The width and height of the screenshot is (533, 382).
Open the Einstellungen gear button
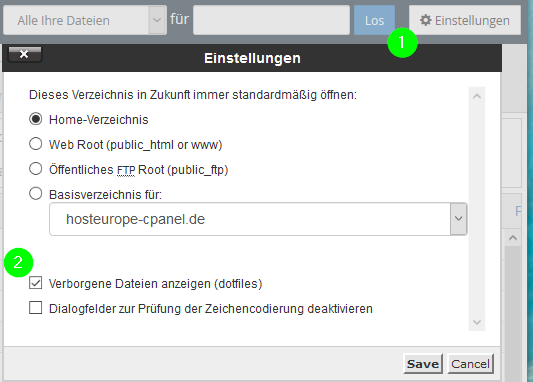point(465,20)
